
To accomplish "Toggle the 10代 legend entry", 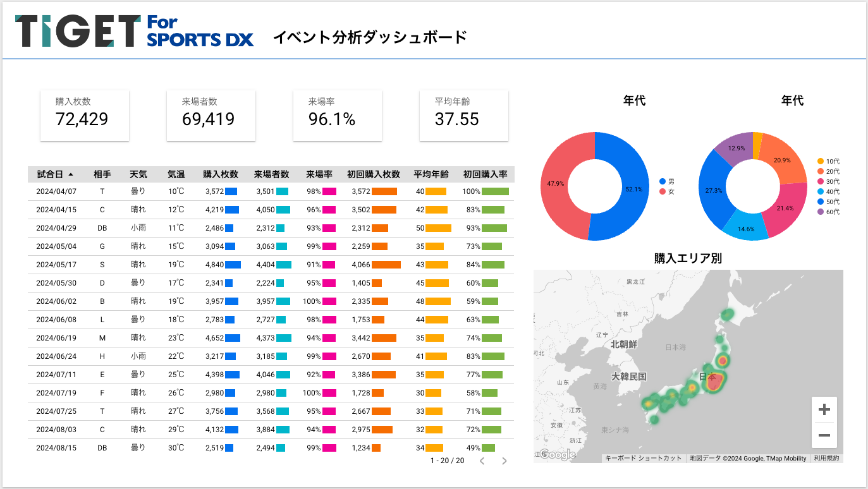I will tap(828, 161).
